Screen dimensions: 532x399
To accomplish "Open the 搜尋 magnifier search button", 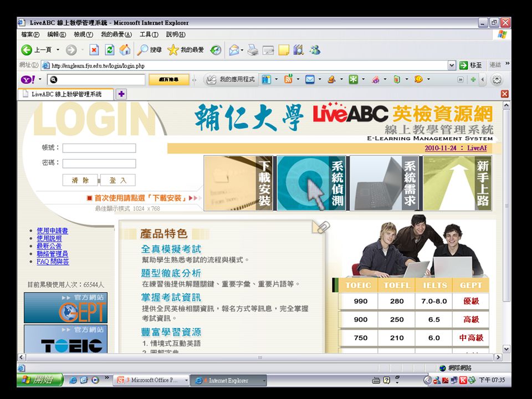I will tap(149, 50).
